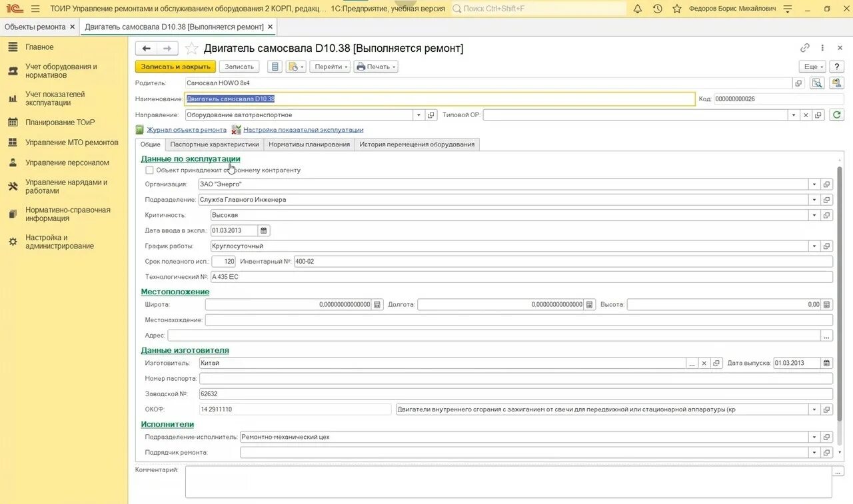Image resolution: width=853 pixels, height=504 pixels.
Task: Expand График работы dropdown list
Action: tap(814, 246)
